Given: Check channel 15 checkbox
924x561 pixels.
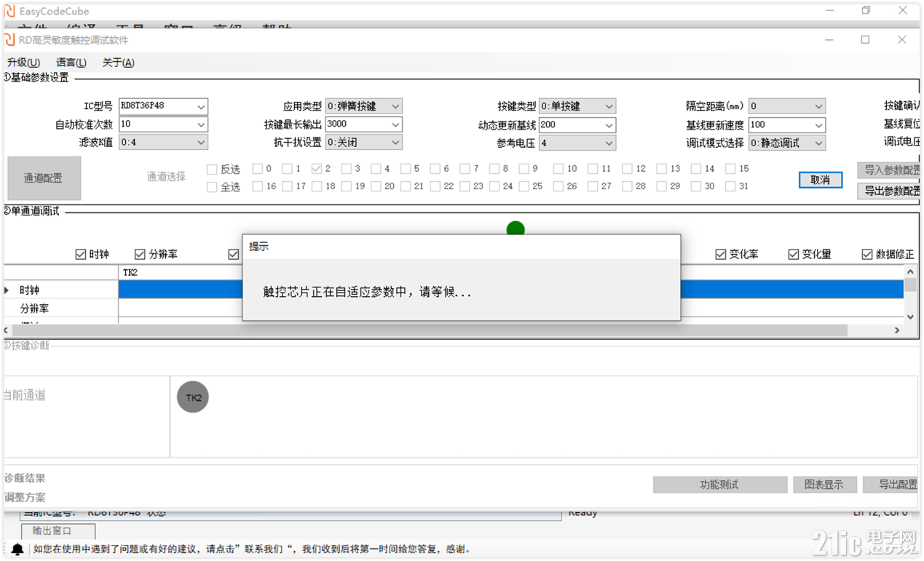Looking at the screenshot, I should [x=730, y=169].
